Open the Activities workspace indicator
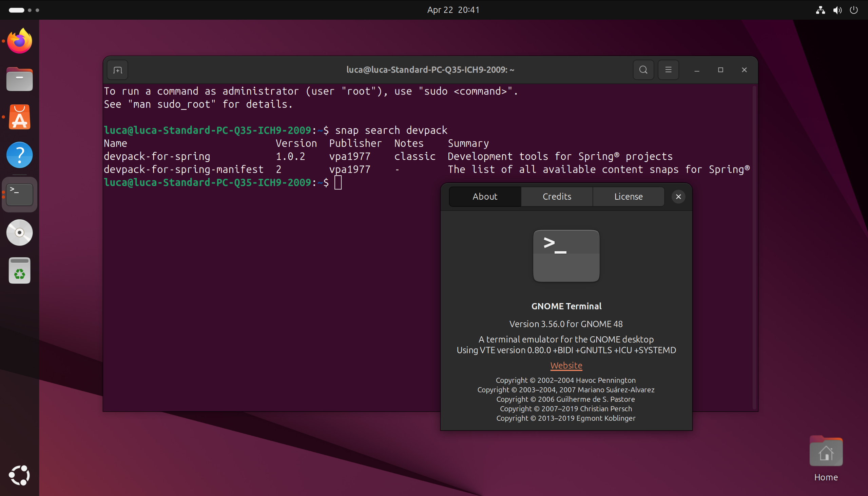The height and width of the screenshot is (496, 868). (24, 10)
